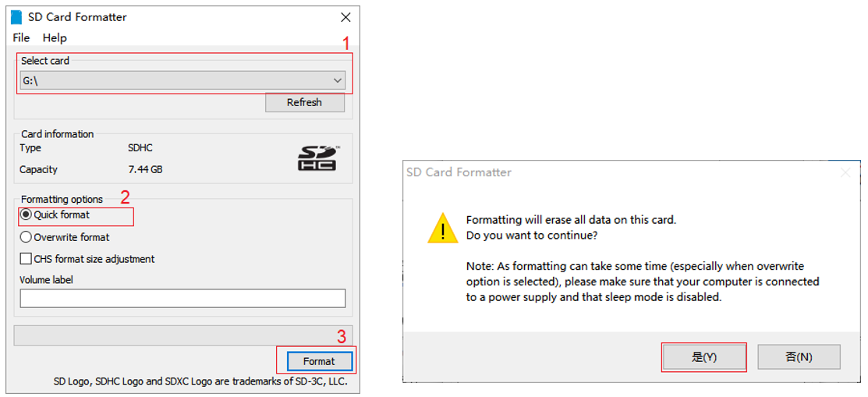
Task: Close the confirmation dialog with the X button
Action: (845, 172)
